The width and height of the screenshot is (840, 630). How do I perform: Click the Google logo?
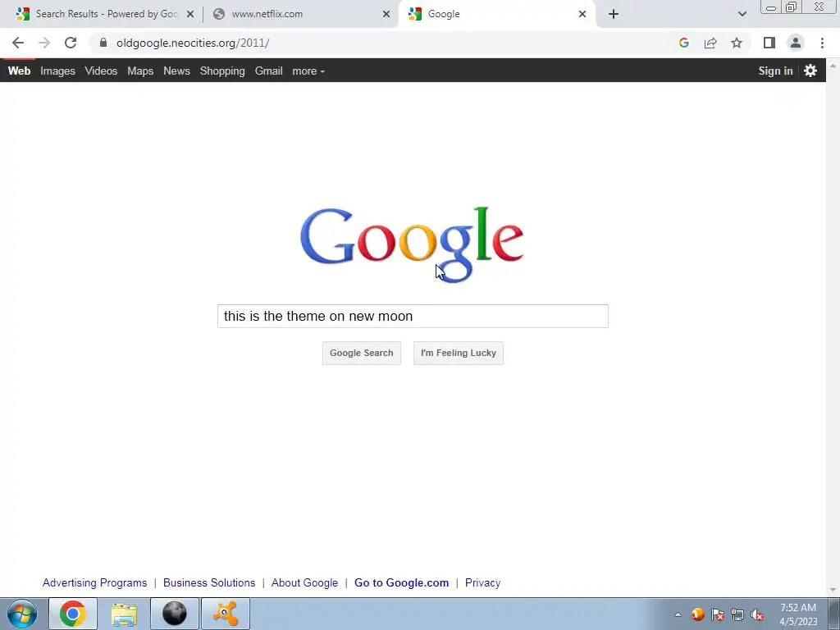click(x=412, y=244)
